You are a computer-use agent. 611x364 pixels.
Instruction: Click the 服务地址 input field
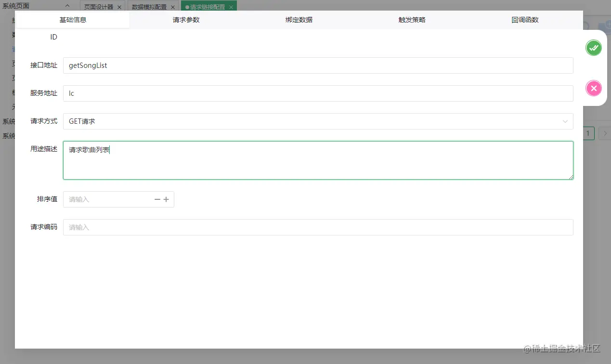pos(318,93)
